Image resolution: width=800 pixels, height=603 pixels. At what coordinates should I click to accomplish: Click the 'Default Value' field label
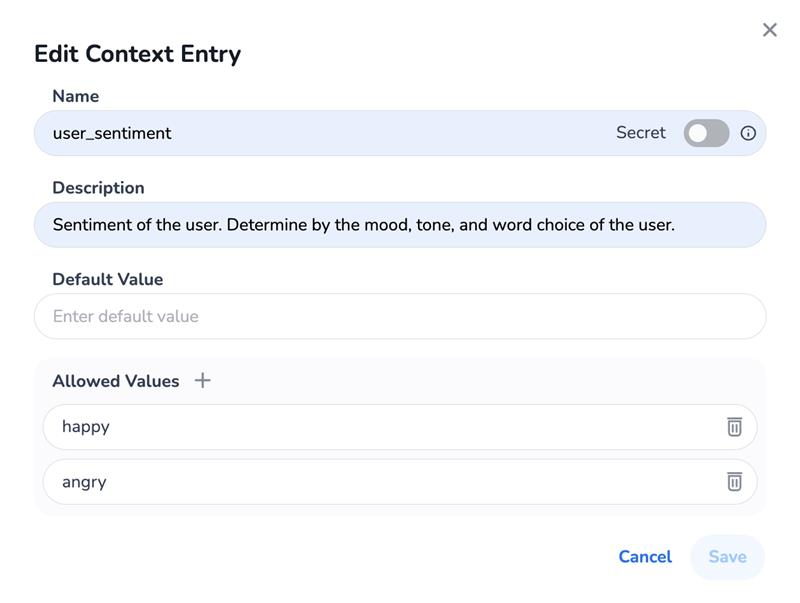107,279
